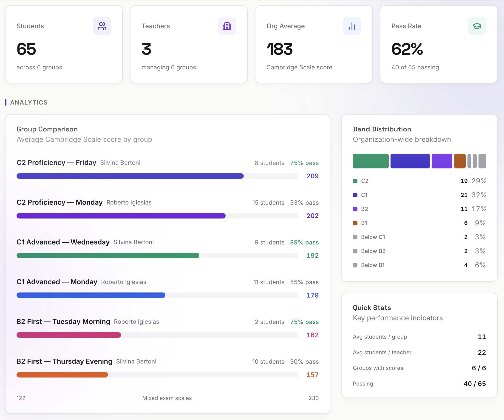
Task: Click the gray Below B2 legend dot
Action: [355, 251]
